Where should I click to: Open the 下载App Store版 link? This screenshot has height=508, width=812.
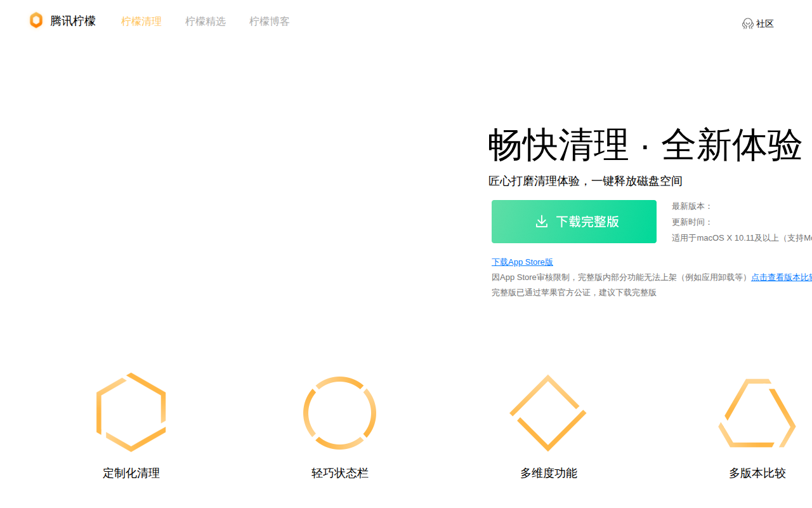(522, 262)
